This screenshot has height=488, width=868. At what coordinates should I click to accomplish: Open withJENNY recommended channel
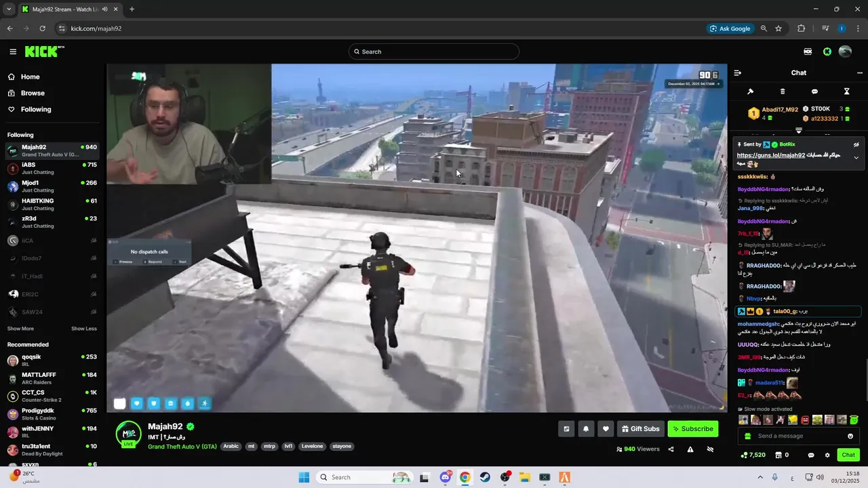coord(53,432)
